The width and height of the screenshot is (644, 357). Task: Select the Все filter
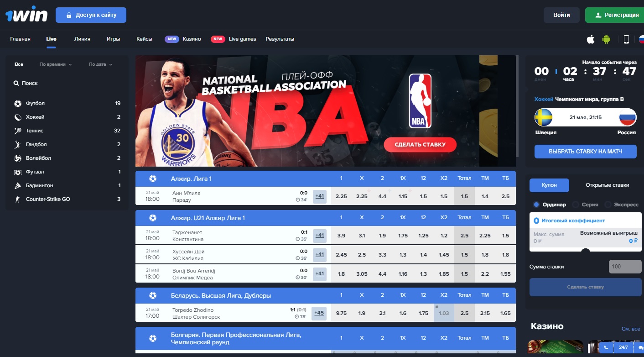tap(19, 64)
